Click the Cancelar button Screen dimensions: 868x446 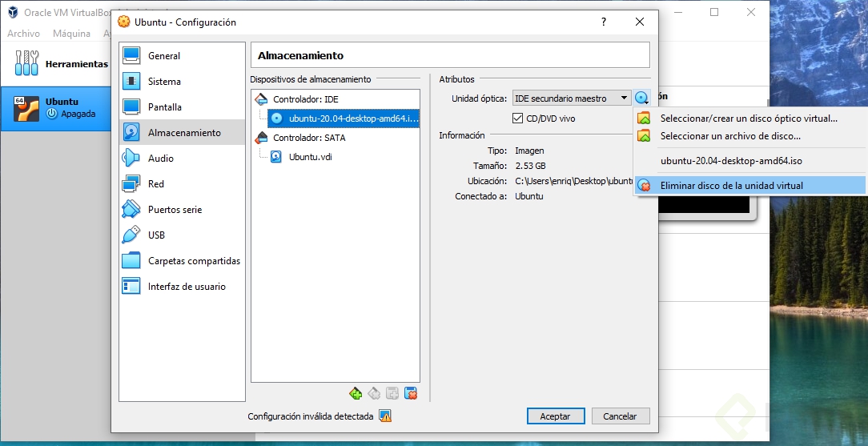point(620,416)
